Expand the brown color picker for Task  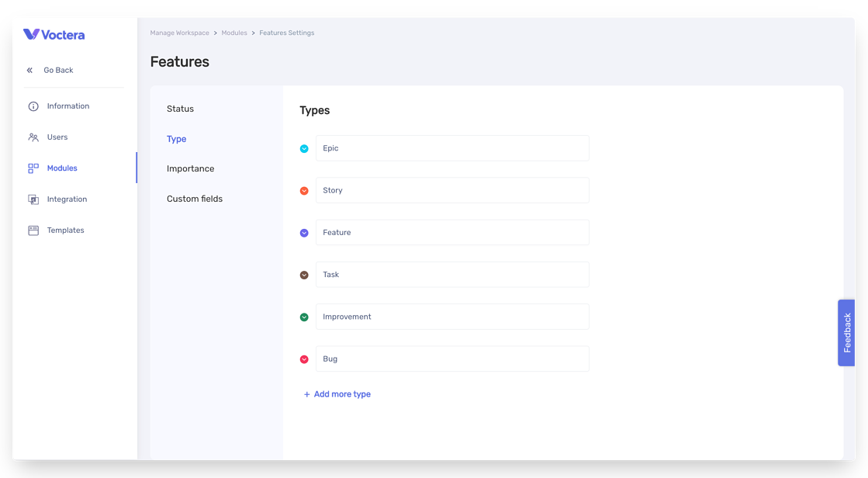(304, 275)
